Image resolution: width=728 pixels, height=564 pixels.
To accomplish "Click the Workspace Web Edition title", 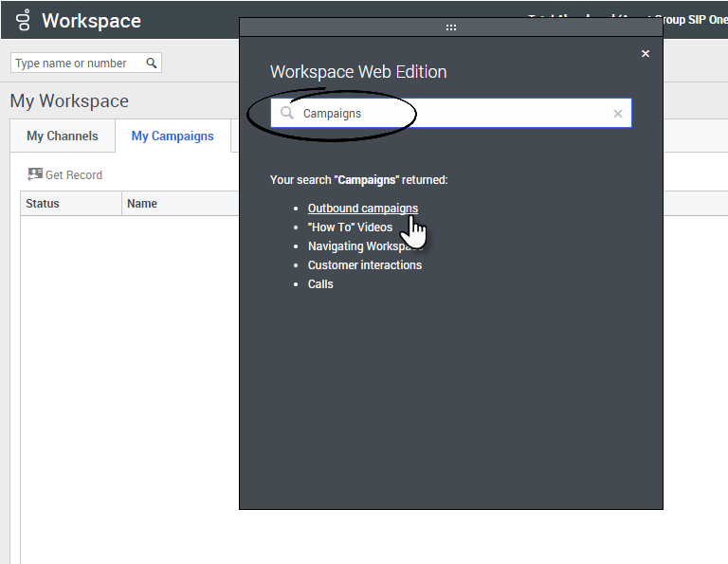I will click(x=358, y=72).
